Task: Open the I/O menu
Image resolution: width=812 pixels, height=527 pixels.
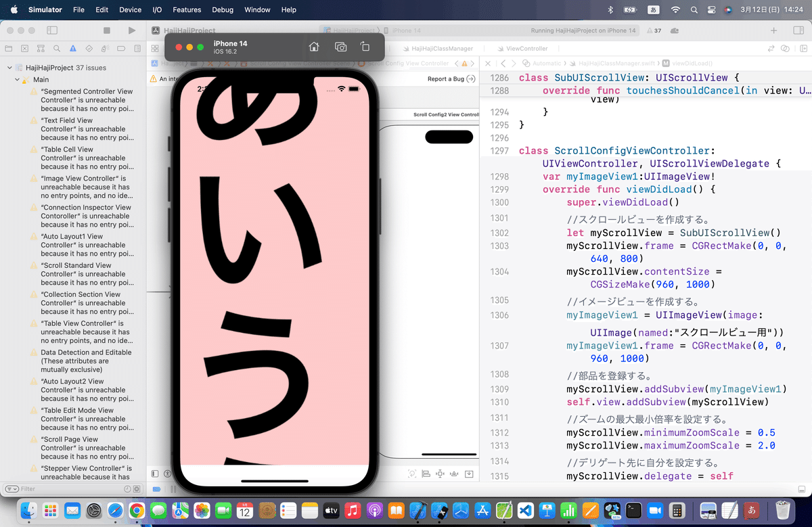Action: coord(158,10)
